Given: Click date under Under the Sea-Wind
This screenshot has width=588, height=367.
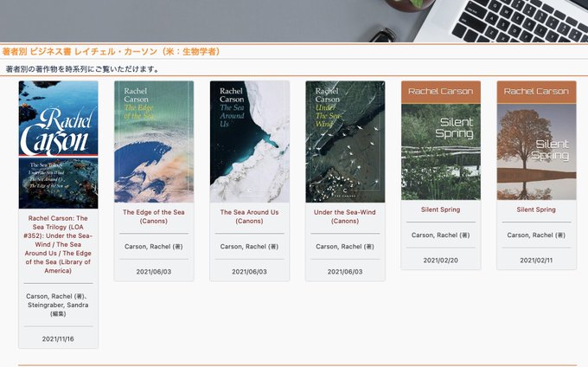Looking at the screenshot, I should pos(345,272).
